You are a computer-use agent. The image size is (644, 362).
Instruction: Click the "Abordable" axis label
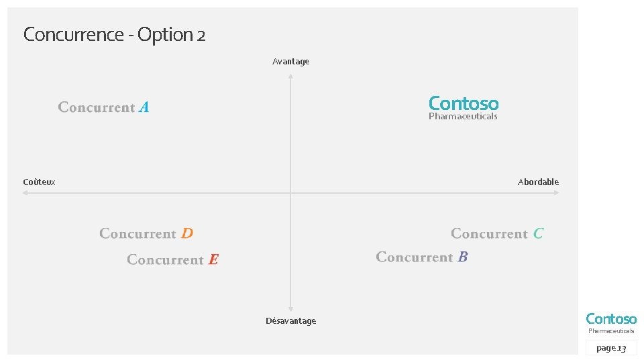538,182
